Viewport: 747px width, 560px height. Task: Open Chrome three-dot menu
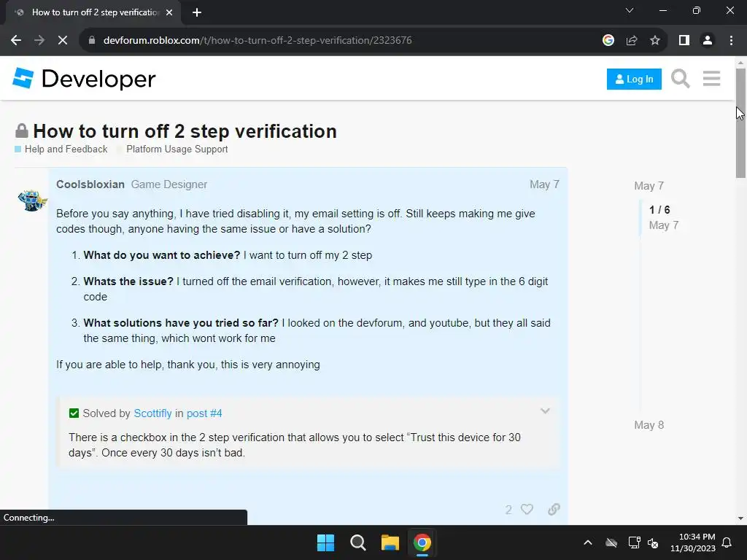[731, 41]
